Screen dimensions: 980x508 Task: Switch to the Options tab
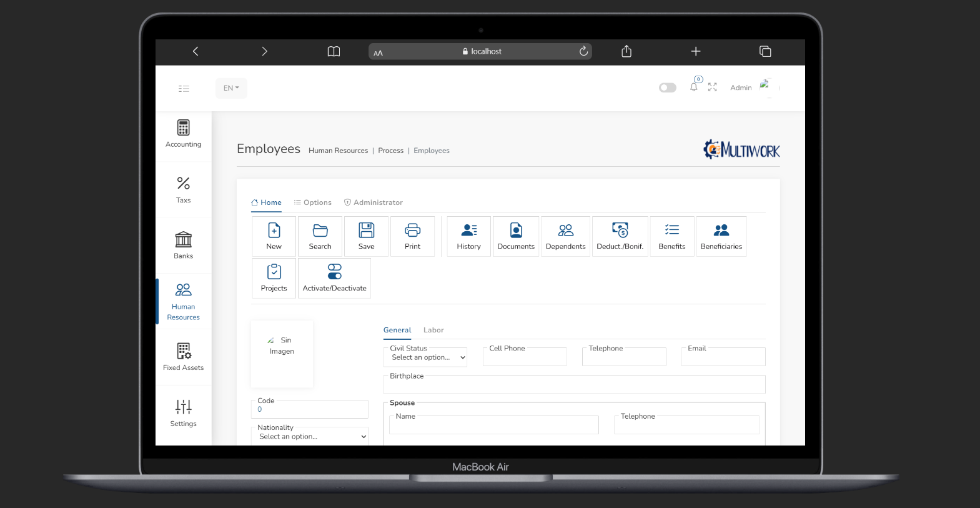[x=313, y=202]
